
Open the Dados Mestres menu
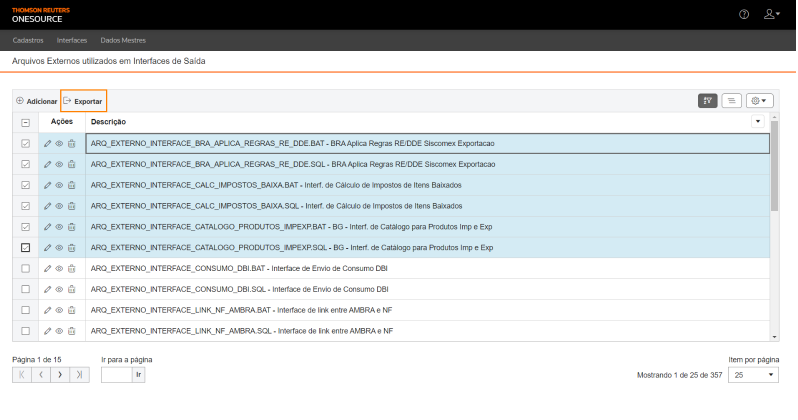pyautogui.click(x=123, y=40)
